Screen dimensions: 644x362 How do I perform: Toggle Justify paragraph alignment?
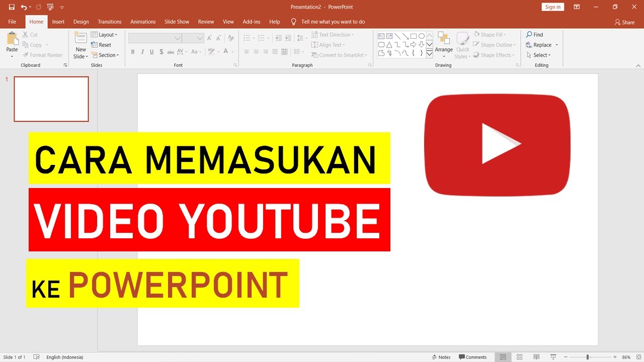pyautogui.click(x=275, y=52)
